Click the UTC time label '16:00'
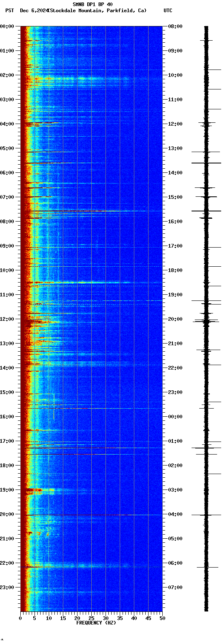The image size is (224, 644). point(175,222)
